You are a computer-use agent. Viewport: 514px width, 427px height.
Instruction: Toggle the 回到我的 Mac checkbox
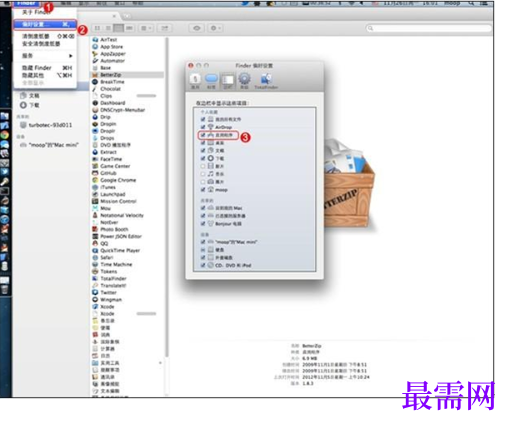point(203,208)
